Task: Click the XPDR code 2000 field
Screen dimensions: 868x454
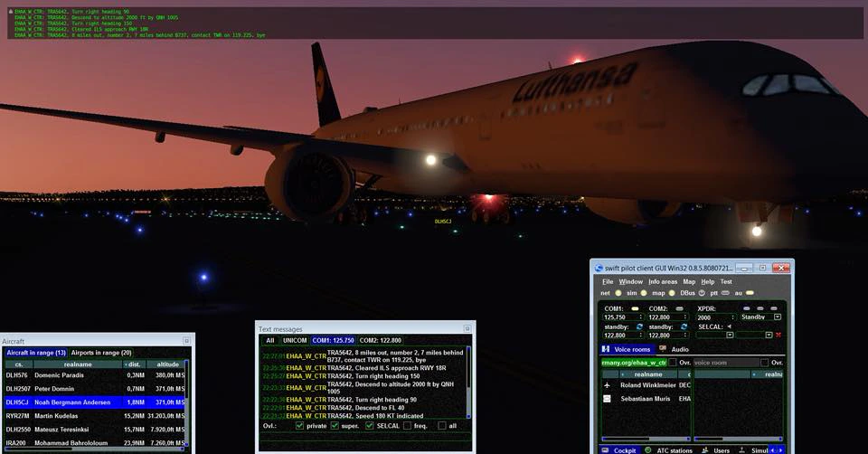Action: pyautogui.click(x=712, y=317)
